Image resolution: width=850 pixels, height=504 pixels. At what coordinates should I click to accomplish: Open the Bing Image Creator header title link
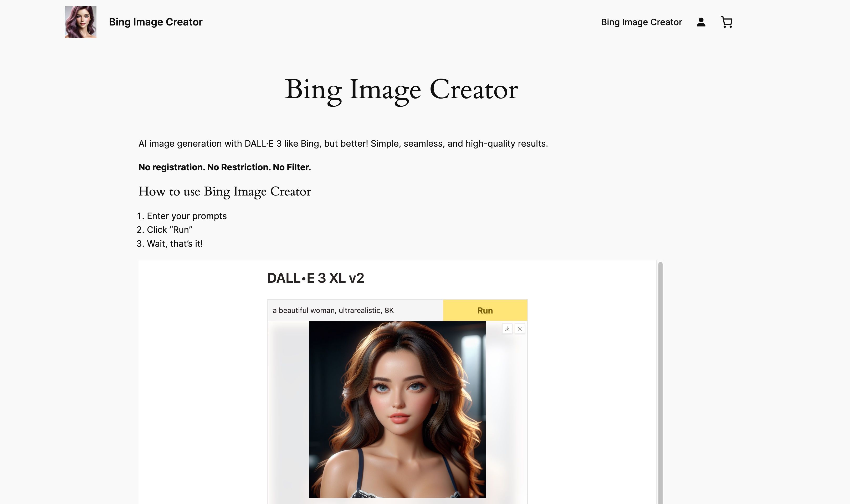point(156,22)
